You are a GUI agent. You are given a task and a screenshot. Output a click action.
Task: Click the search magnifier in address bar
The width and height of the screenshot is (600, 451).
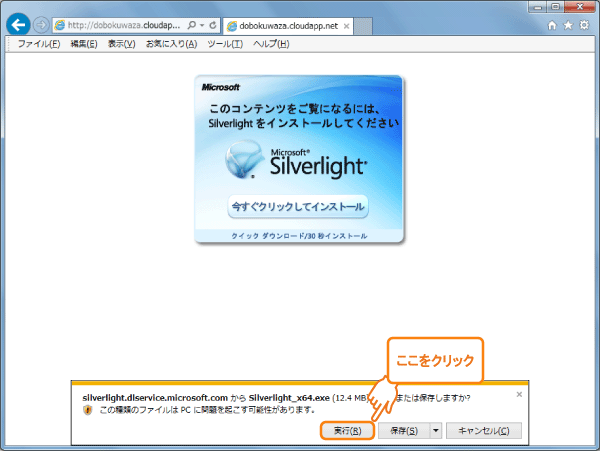pyautogui.click(x=192, y=25)
